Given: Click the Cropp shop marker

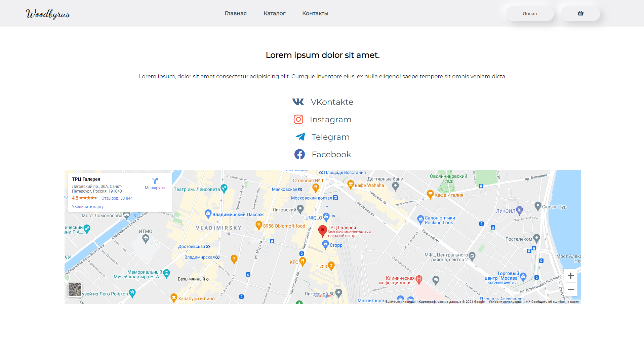Looking at the screenshot, I should coord(325,245).
